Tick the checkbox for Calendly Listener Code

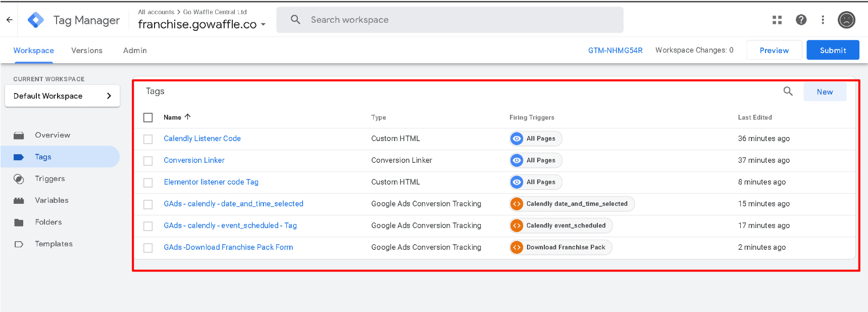coord(148,139)
